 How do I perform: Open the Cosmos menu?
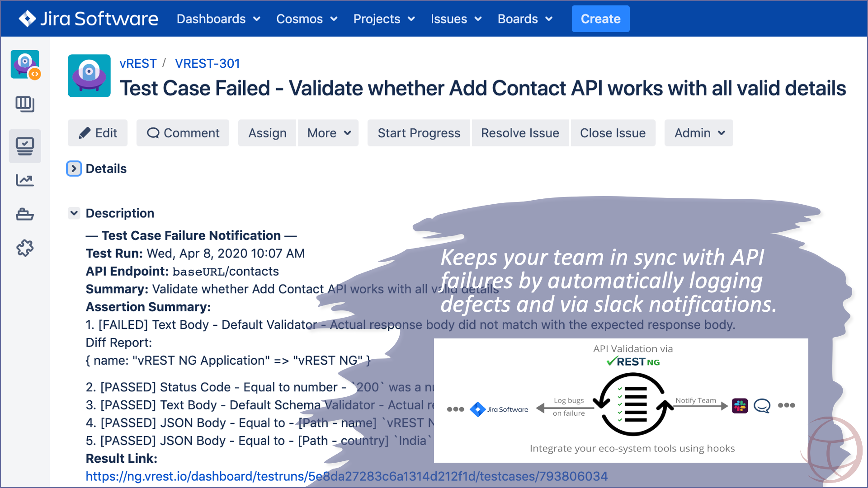[x=307, y=19]
